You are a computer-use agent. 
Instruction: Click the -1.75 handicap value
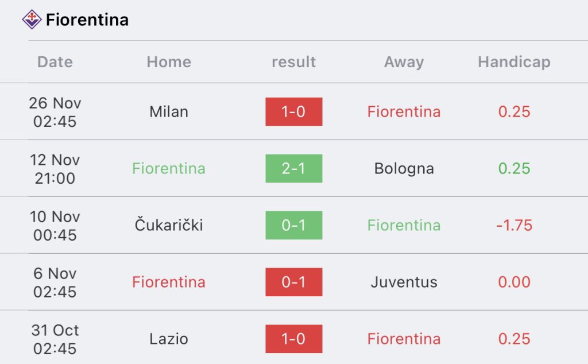coord(514,225)
